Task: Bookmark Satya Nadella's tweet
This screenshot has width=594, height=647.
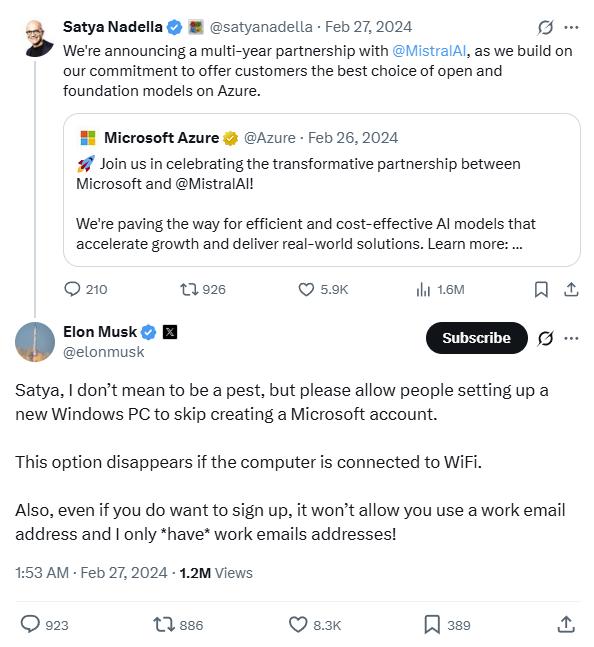Action: (x=541, y=289)
